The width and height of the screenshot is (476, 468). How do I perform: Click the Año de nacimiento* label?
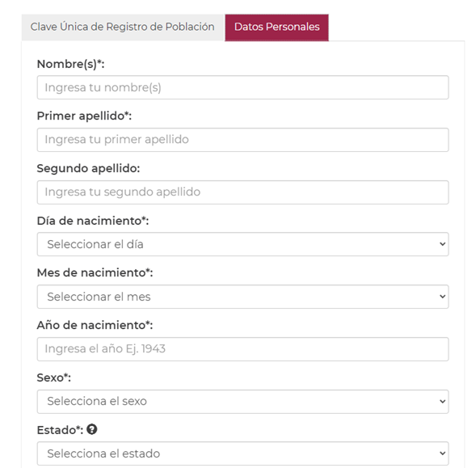95,325
